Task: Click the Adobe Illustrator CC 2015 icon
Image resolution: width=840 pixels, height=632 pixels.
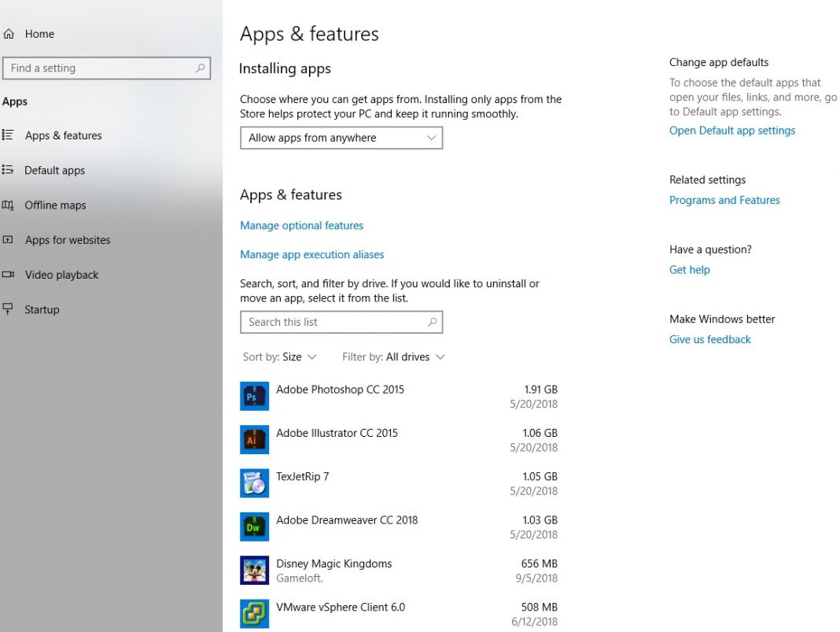Action: [x=254, y=440]
